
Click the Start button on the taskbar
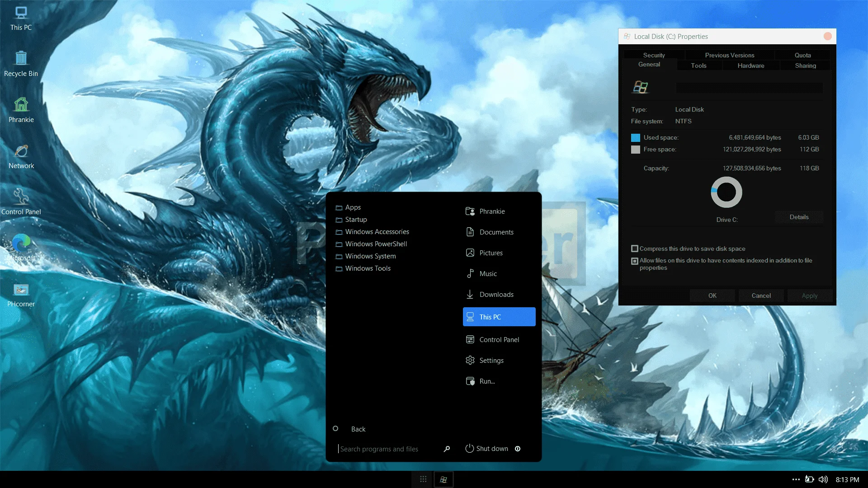tap(443, 479)
